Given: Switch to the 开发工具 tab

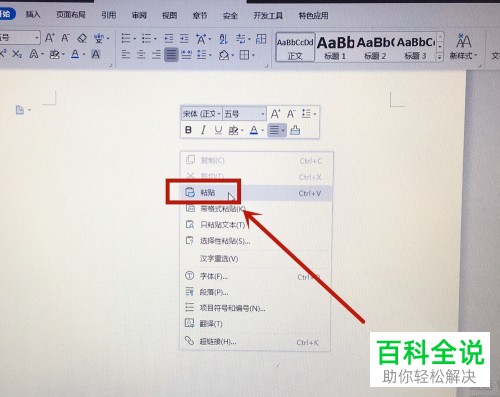Looking at the screenshot, I should tap(268, 15).
